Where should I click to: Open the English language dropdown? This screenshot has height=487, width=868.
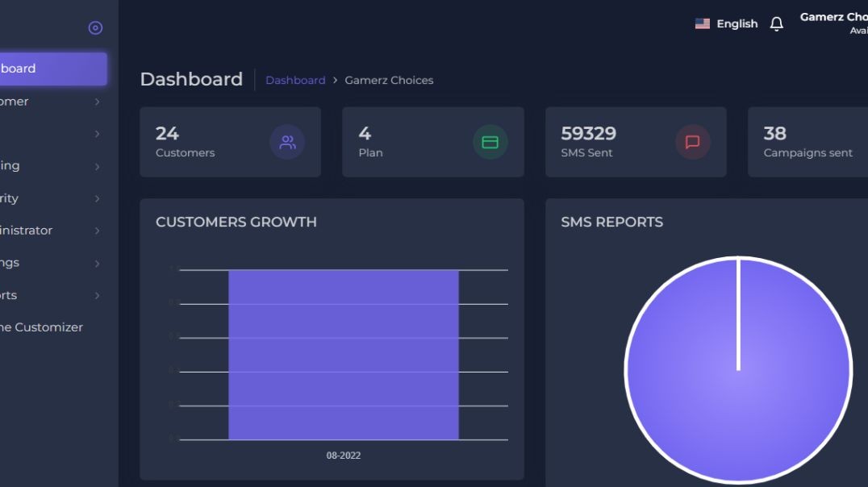pos(737,24)
